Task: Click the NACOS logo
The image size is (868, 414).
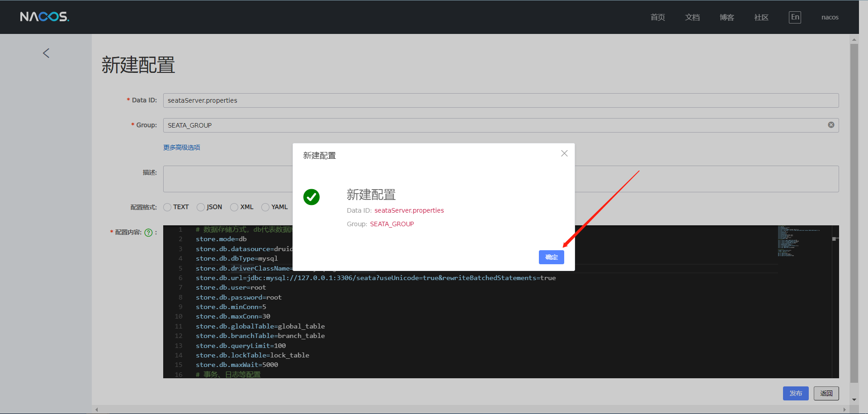Action: pyautogui.click(x=44, y=17)
